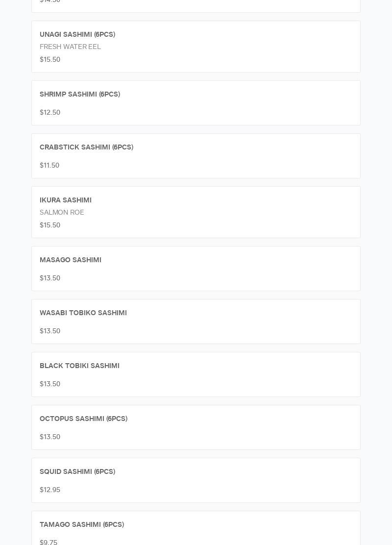Click the $12.50 shrimp sashimi price

click(50, 112)
